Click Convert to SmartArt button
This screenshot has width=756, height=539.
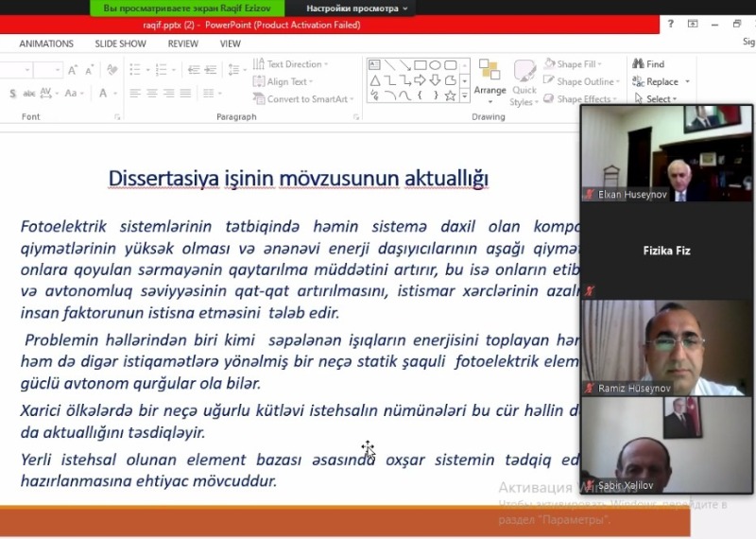[x=301, y=98]
